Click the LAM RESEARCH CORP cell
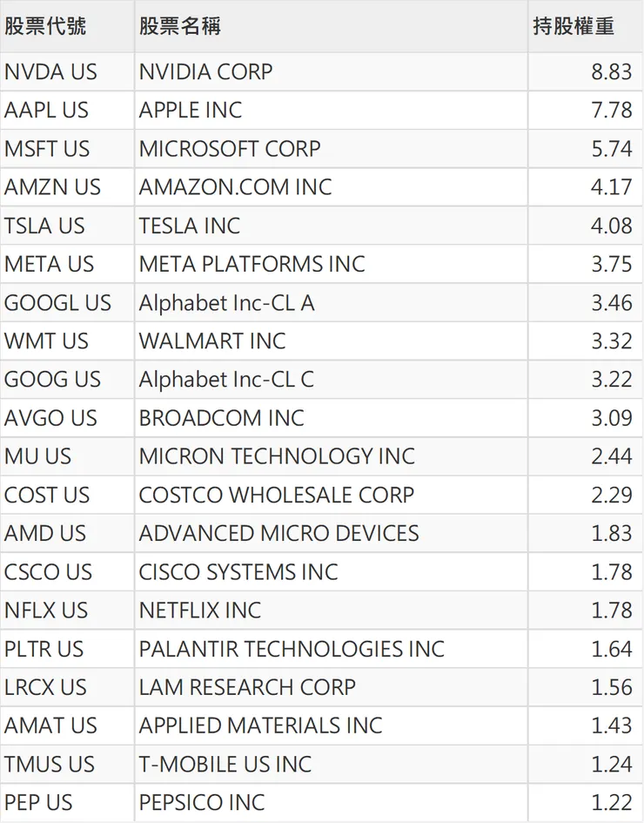 (x=247, y=687)
